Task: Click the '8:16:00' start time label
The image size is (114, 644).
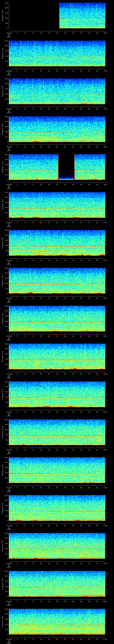Action: pos(9,487)
